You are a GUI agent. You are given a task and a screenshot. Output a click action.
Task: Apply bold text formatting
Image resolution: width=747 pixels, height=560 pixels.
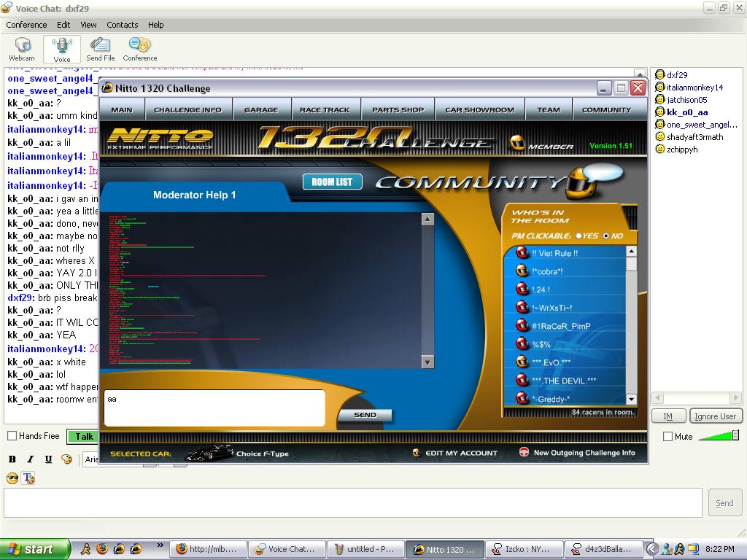tap(12, 459)
